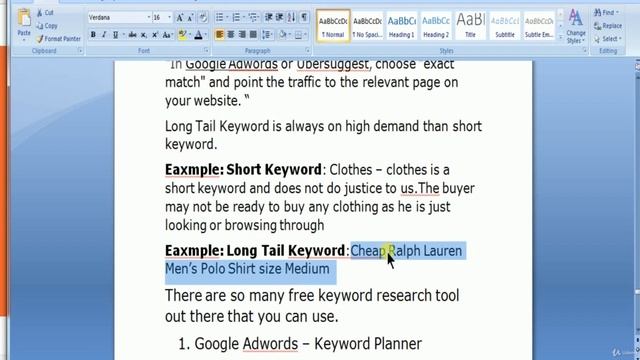
Task: Open the Change Styles menu
Action: 576,27
